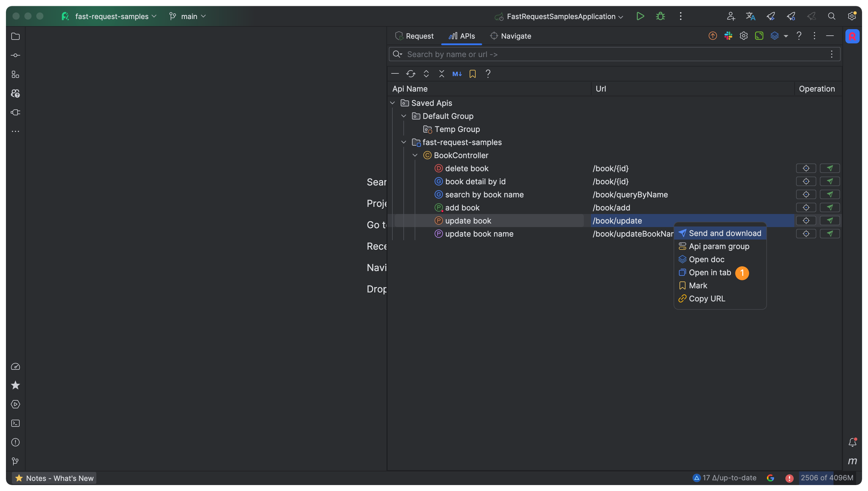This screenshot has height=491, width=868.
Task: Click the send arrow for delete book
Action: pos(830,168)
